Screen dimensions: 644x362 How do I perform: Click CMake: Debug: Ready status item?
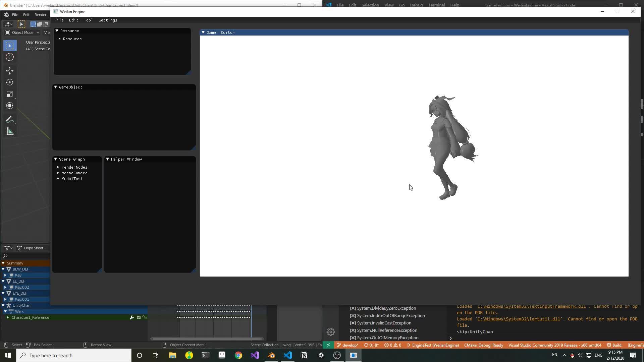pyautogui.click(x=484, y=345)
